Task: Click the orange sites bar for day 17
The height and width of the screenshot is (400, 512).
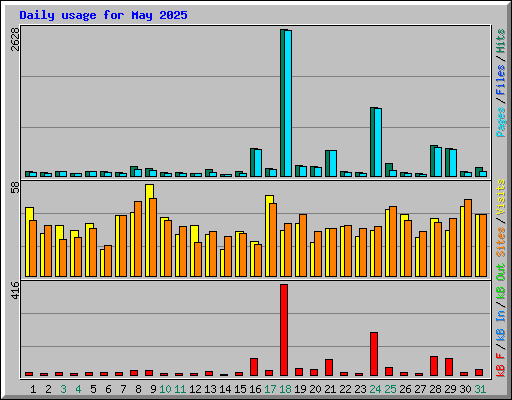Action: coord(273,240)
